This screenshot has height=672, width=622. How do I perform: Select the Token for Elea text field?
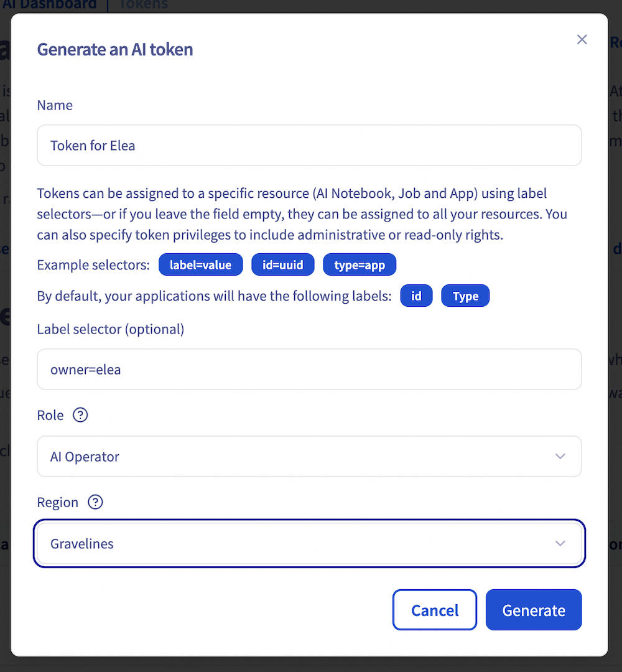pos(309,145)
